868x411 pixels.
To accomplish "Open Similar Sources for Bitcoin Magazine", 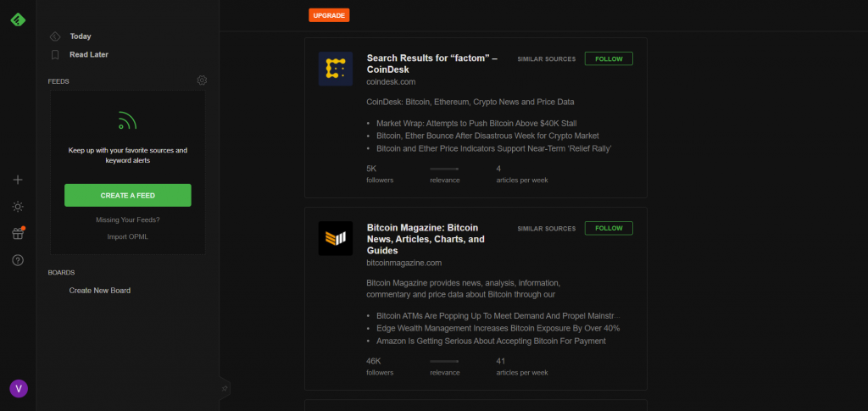I will pyautogui.click(x=547, y=229).
